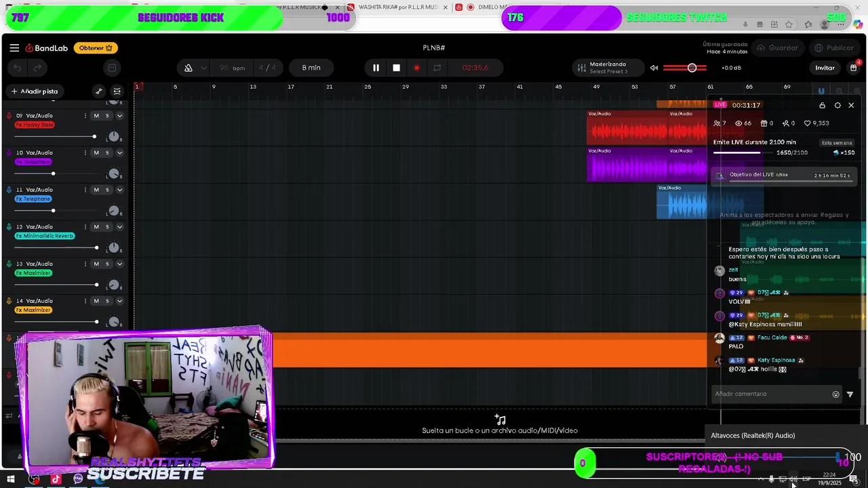Screen dimensions: 868x488
Task: Adjust track 14 volume slider
Action: click(56, 322)
